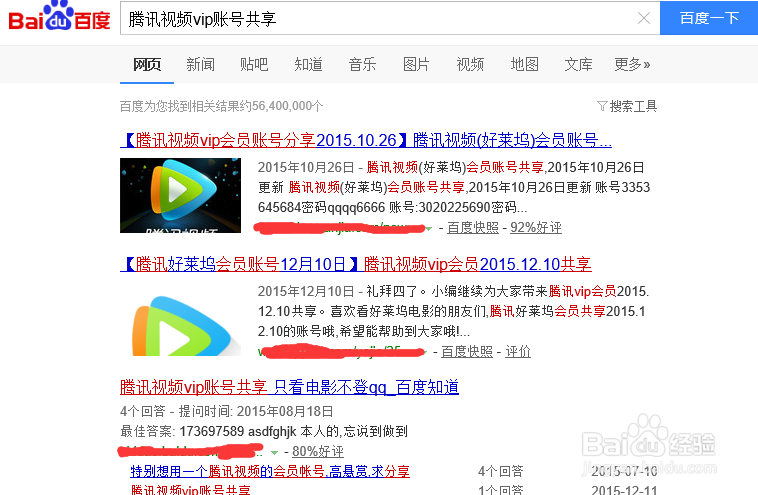Open the 80%好评 rating link

(x=318, y=451)
